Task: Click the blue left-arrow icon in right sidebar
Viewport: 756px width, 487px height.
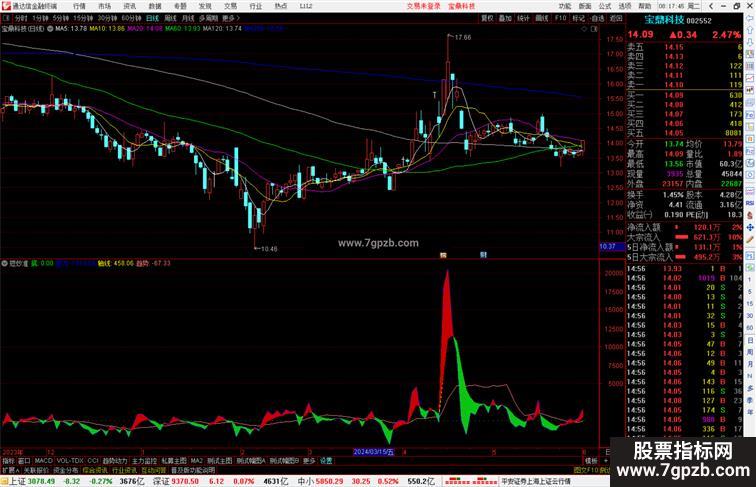Action: click(750, 18)
